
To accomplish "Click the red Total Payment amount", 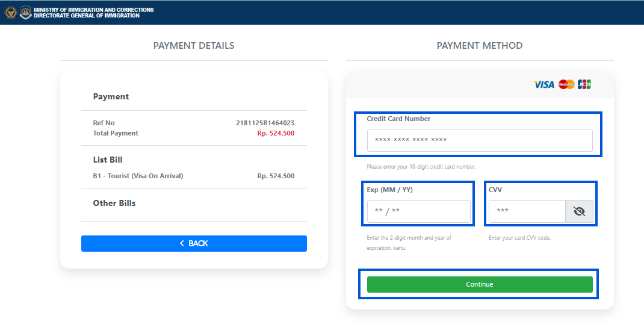I will point(276,133).
